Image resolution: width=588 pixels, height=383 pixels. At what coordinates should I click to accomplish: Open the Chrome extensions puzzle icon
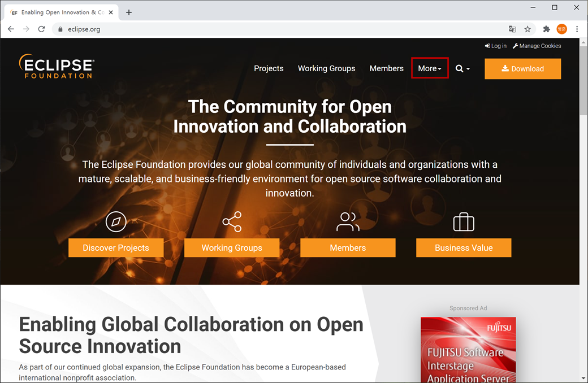[546, 29]
